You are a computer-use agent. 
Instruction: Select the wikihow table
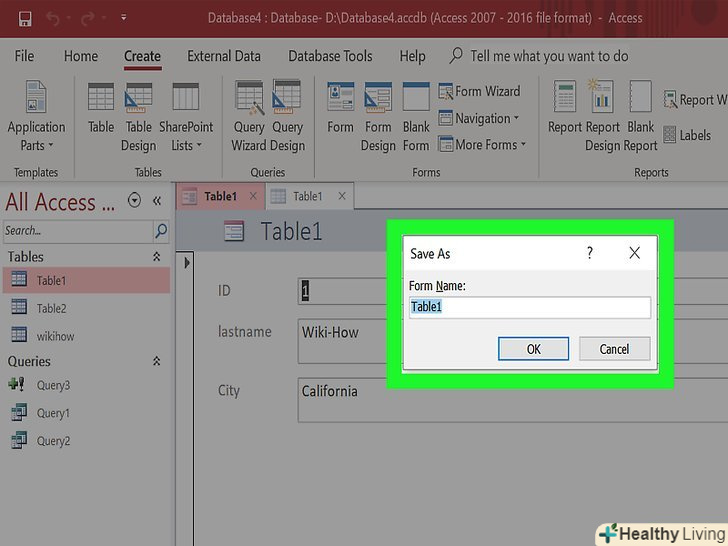tap(86, 336)
